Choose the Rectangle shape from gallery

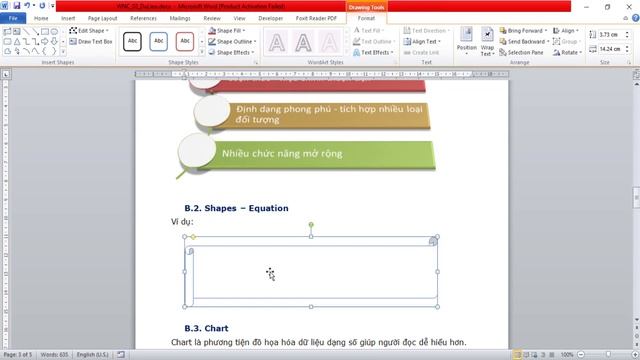pos(45,31)
